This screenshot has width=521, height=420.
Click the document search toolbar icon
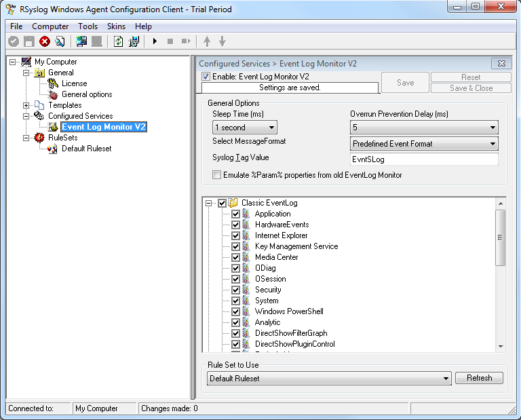coord(60,41)
